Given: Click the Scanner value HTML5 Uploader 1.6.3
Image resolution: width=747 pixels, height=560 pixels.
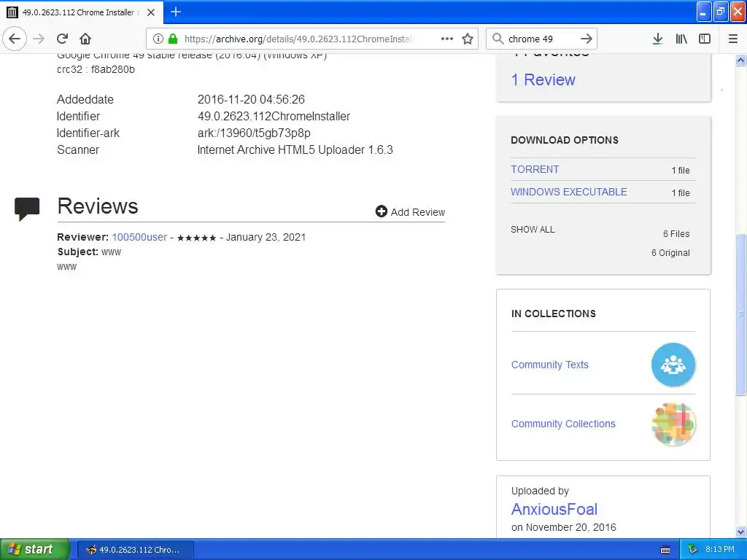Looking at the screenshot, I should 295,149.
